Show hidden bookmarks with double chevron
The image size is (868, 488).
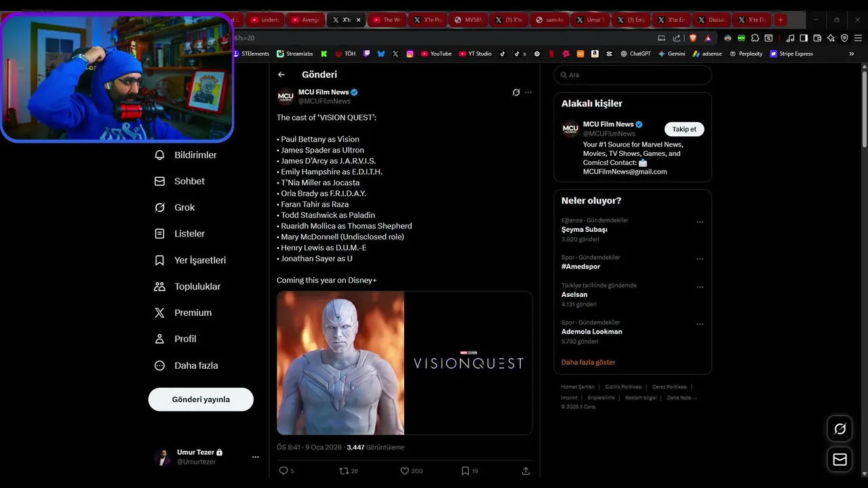click(852, 54)
